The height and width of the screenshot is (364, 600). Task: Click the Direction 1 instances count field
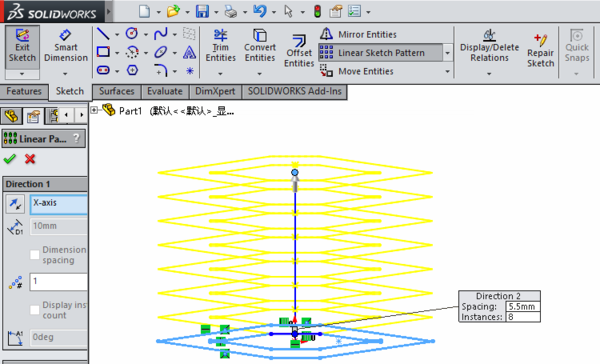[x=59, y=282]
